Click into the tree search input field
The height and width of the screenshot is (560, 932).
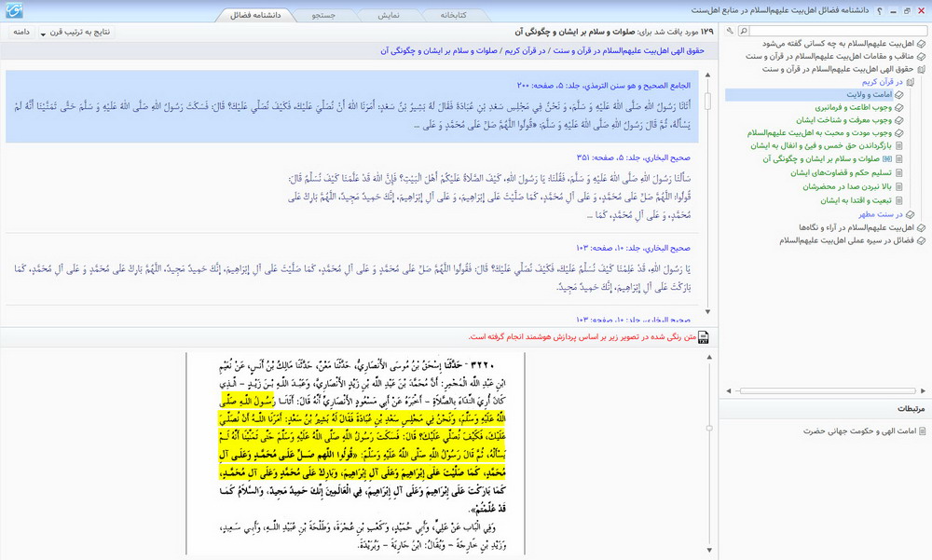(x=838, y=31)
